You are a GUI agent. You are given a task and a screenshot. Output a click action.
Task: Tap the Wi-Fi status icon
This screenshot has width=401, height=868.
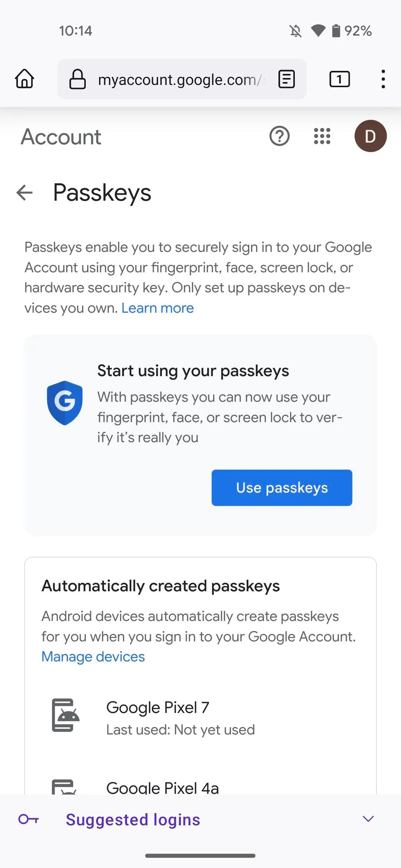pos(317,31)
